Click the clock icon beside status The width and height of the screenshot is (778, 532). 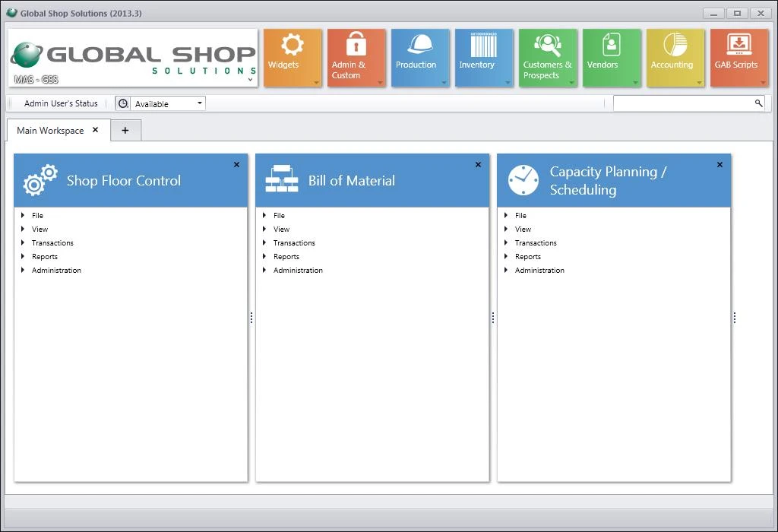pos(123,103)
